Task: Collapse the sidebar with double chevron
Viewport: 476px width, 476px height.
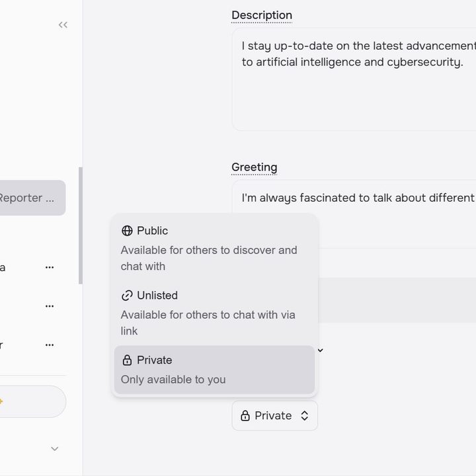Action: [63, 25]
